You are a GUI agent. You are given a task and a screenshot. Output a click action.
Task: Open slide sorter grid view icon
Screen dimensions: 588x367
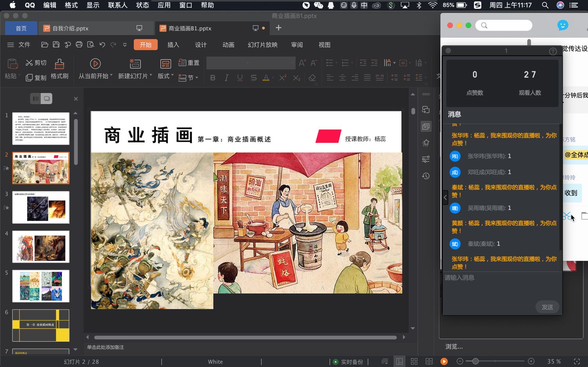pos(414,362)
